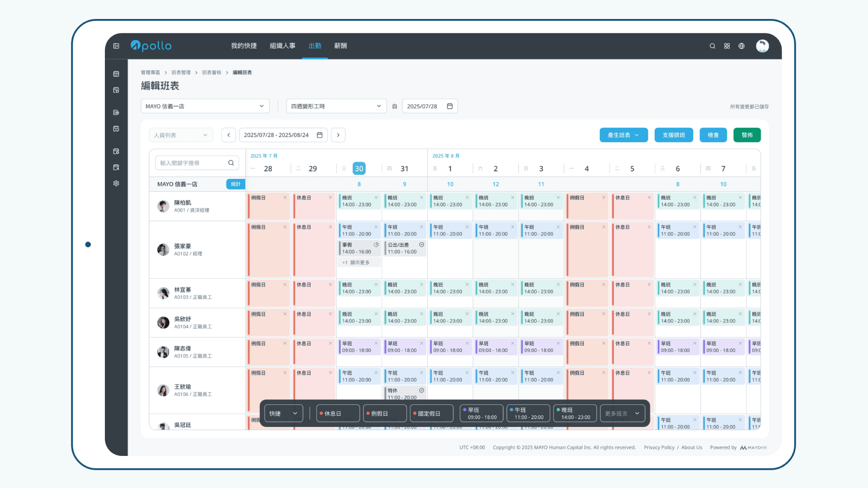Open the 組織人事 menu tab
The image size is (868, 488).
(x=283, y=46)
